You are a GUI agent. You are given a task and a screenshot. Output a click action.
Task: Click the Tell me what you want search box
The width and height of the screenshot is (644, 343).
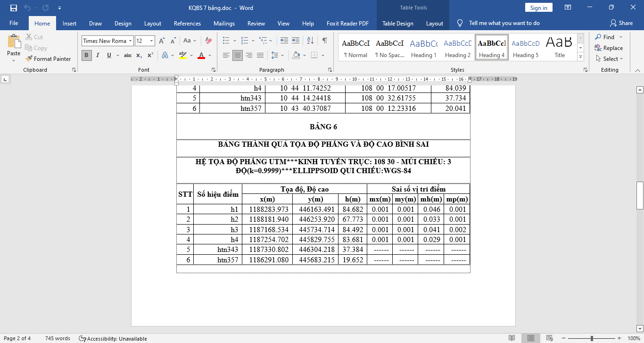(504, 23)
